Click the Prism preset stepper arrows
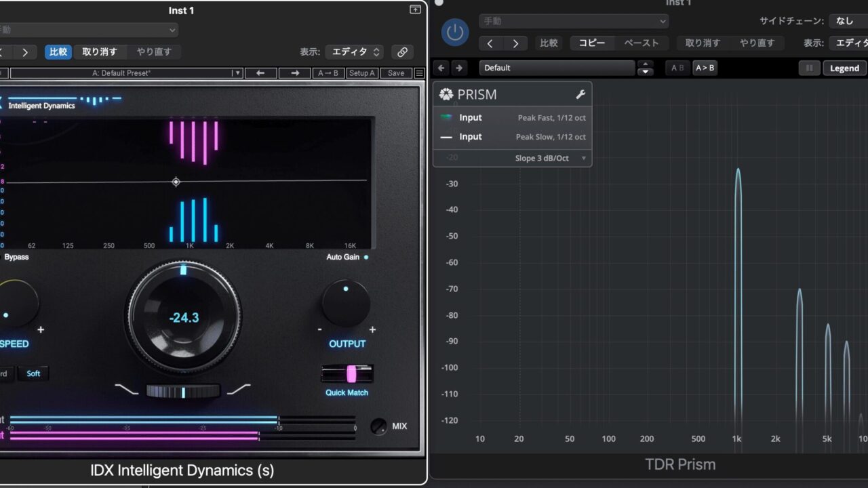The image size is (868, 488). coord(646,68)
